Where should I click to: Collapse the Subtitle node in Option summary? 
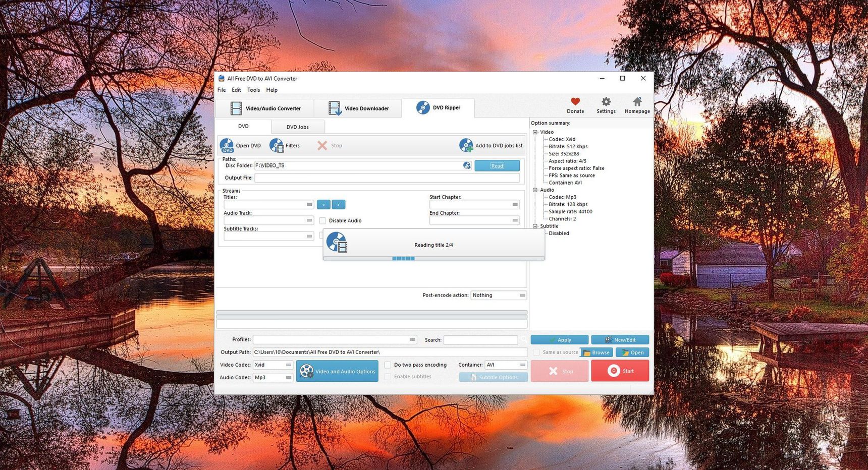click(x=535, y=226)
